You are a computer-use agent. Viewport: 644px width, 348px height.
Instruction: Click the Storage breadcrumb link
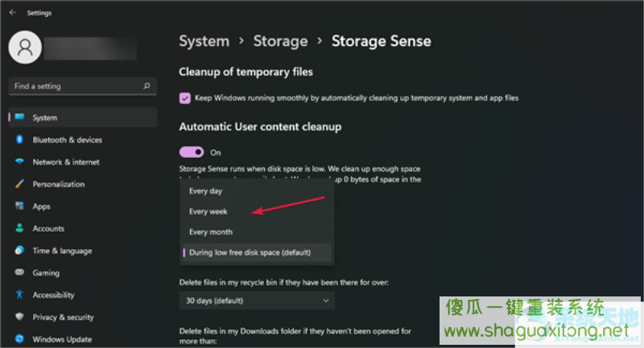pos(280,41)
